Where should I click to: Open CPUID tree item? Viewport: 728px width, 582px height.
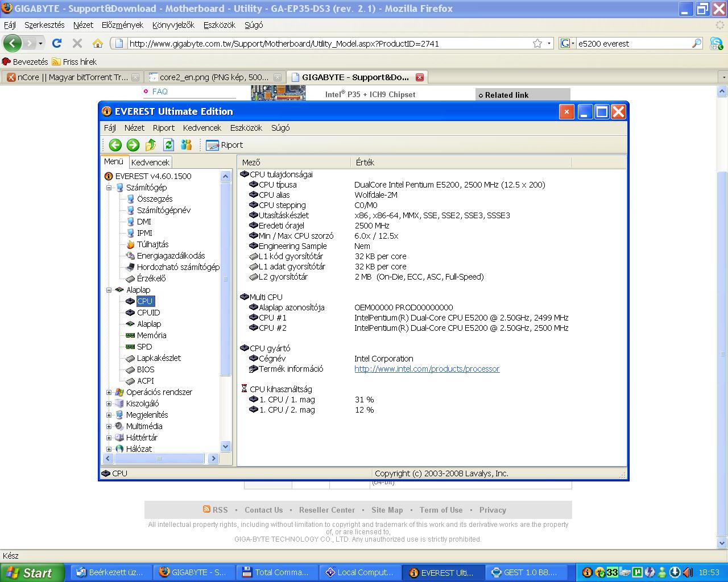148,313
